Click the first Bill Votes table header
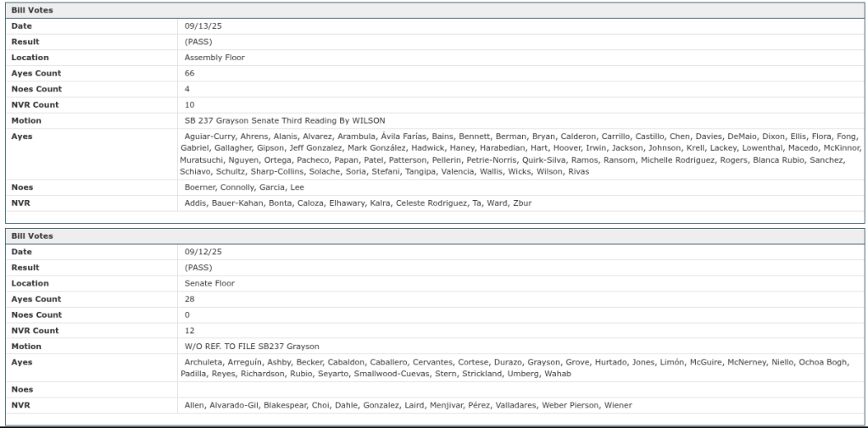The image size is (868, 428). pos(32,10)
